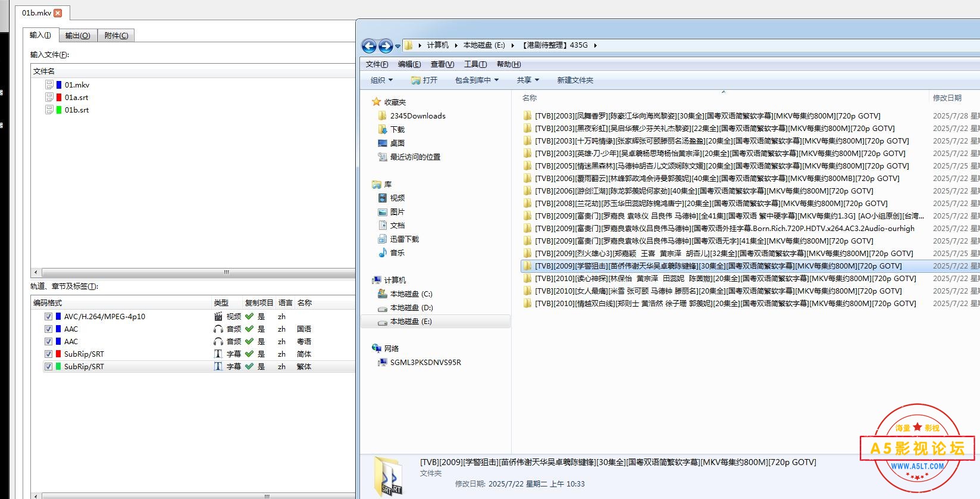
Task: Click the headphone icon on 粤语 audio track
Action: point(218,342)
